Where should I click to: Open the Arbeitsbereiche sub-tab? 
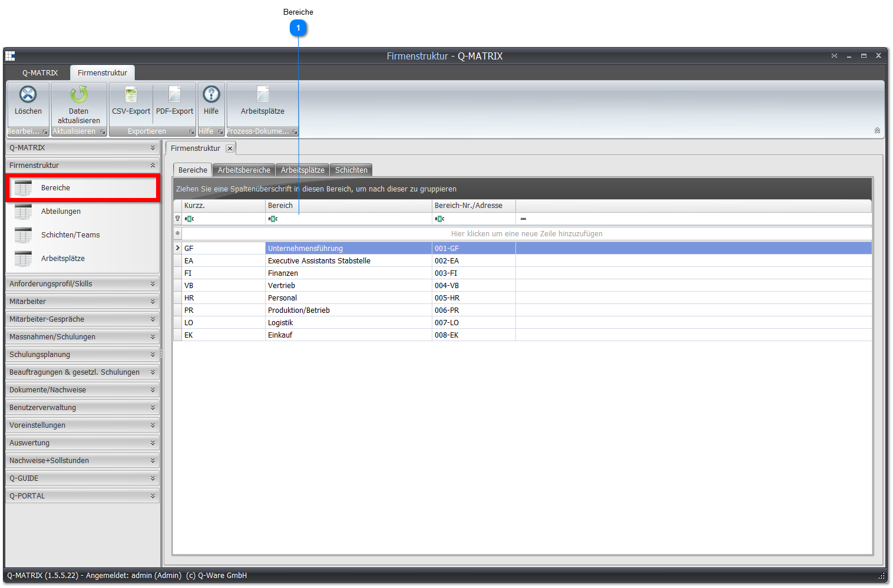(244, 170)
